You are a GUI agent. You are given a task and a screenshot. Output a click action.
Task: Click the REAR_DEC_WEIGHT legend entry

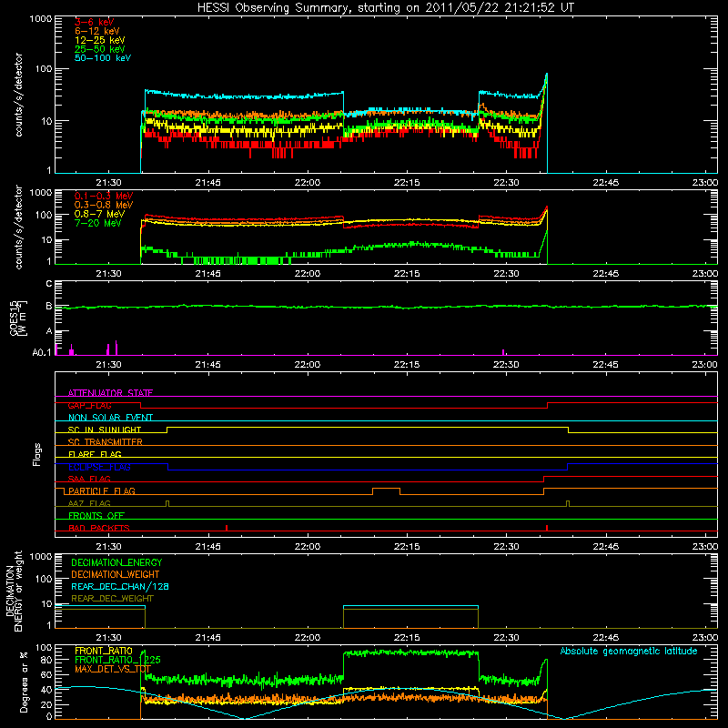click(112, 599)
